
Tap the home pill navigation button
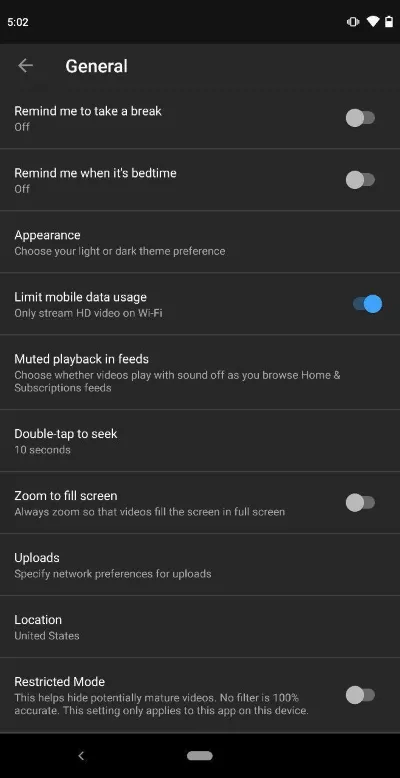click(x=200, y=756)
